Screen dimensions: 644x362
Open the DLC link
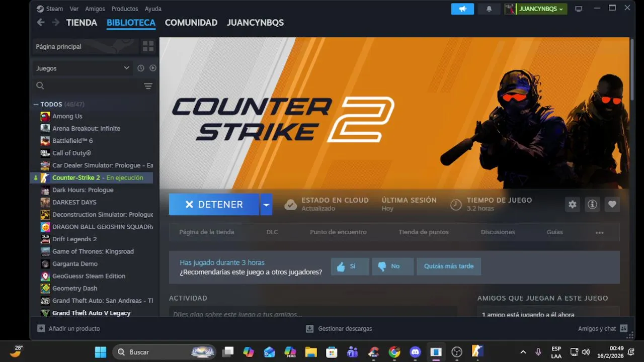tap(272, 232)
